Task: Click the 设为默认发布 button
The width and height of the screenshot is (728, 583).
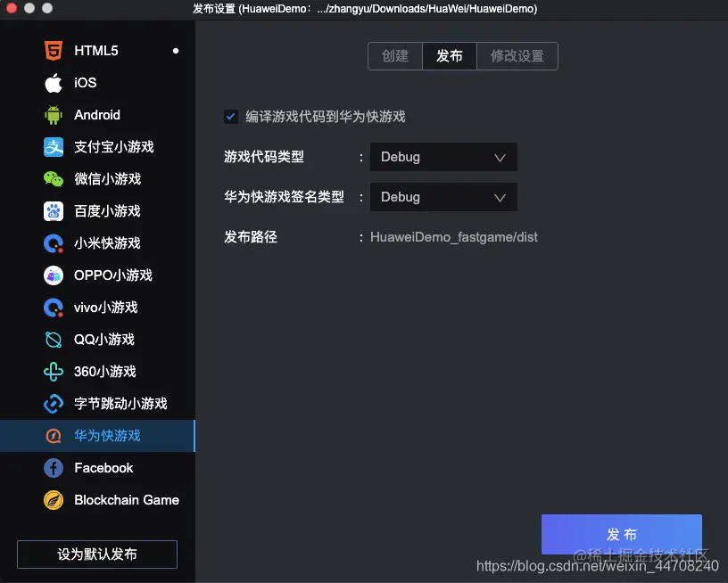Action: 96,554
